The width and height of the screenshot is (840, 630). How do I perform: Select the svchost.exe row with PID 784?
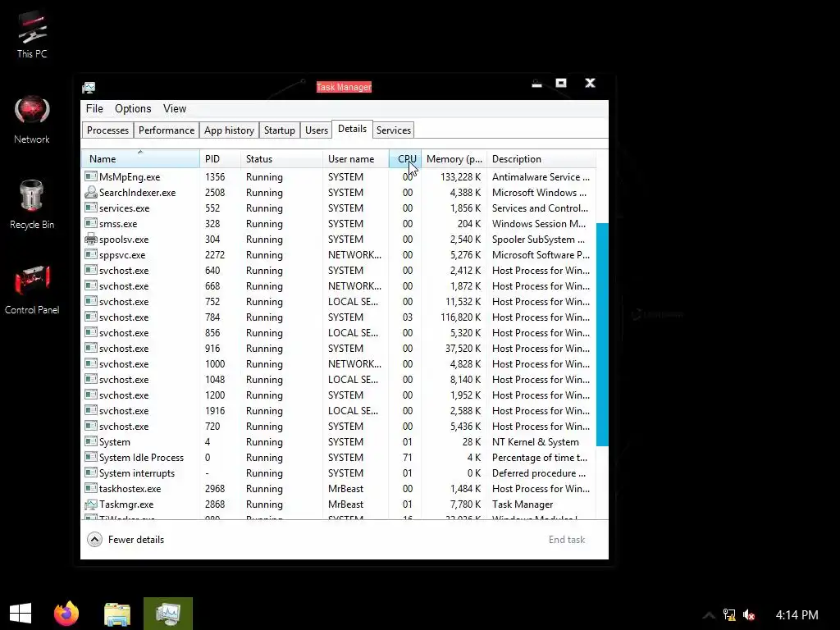[339, 317]
